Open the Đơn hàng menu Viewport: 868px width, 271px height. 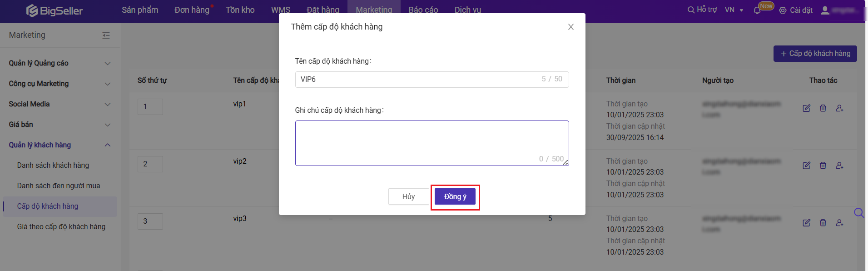pos(192,10)
